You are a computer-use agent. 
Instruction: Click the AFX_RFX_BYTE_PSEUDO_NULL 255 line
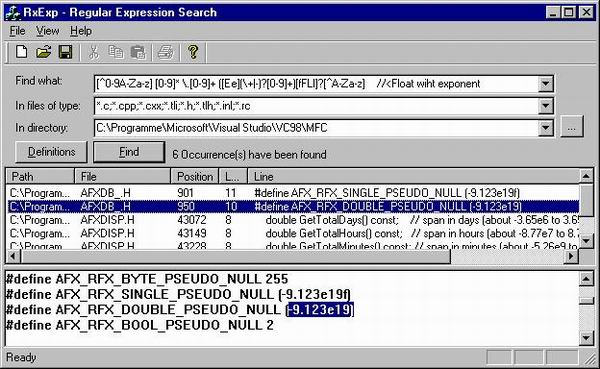point(147,279)
